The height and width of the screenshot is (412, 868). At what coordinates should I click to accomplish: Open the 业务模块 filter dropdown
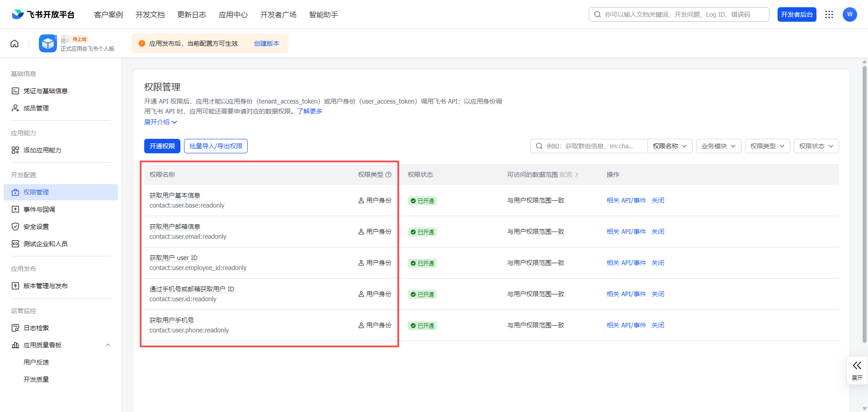coord(718,146)
